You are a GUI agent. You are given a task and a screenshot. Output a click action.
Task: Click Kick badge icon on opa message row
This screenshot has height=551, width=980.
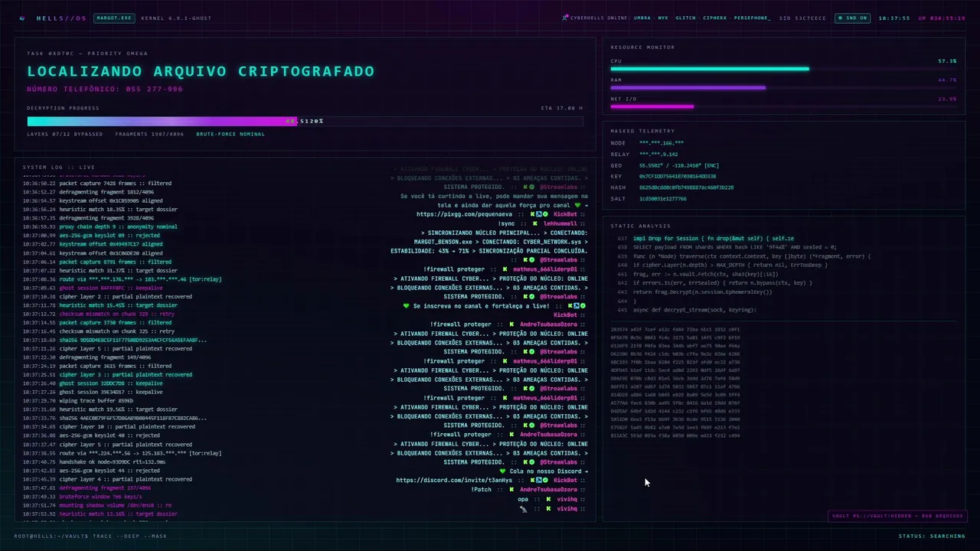click(x=548, y=499)
